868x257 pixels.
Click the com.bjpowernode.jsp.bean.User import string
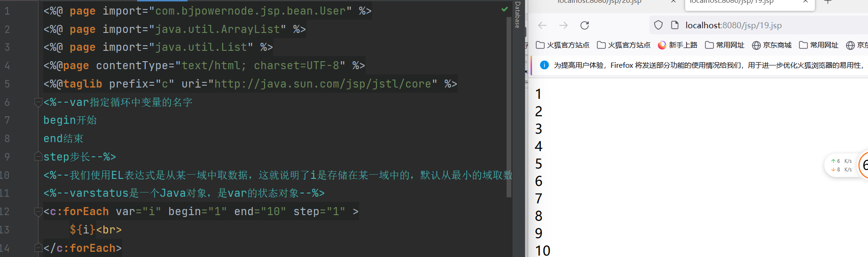coord(250,11)
